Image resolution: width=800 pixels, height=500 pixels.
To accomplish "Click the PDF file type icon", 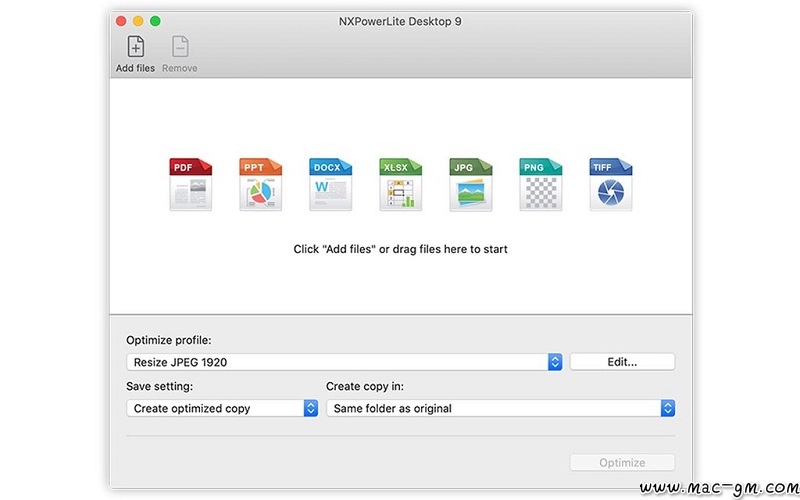I will (190, 184).
